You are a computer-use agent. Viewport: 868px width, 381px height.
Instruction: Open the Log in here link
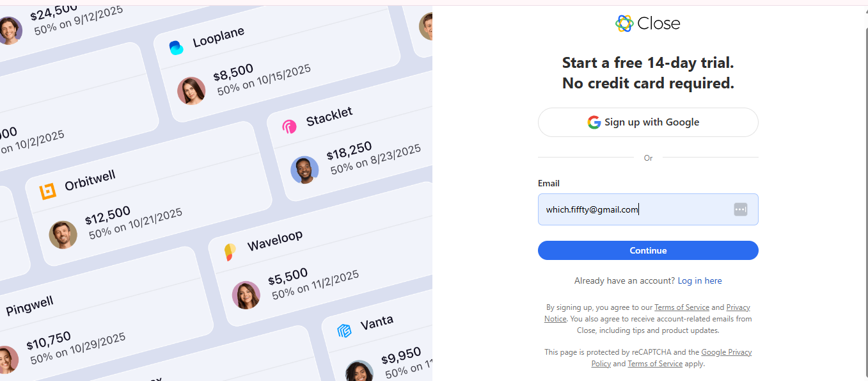700,281
